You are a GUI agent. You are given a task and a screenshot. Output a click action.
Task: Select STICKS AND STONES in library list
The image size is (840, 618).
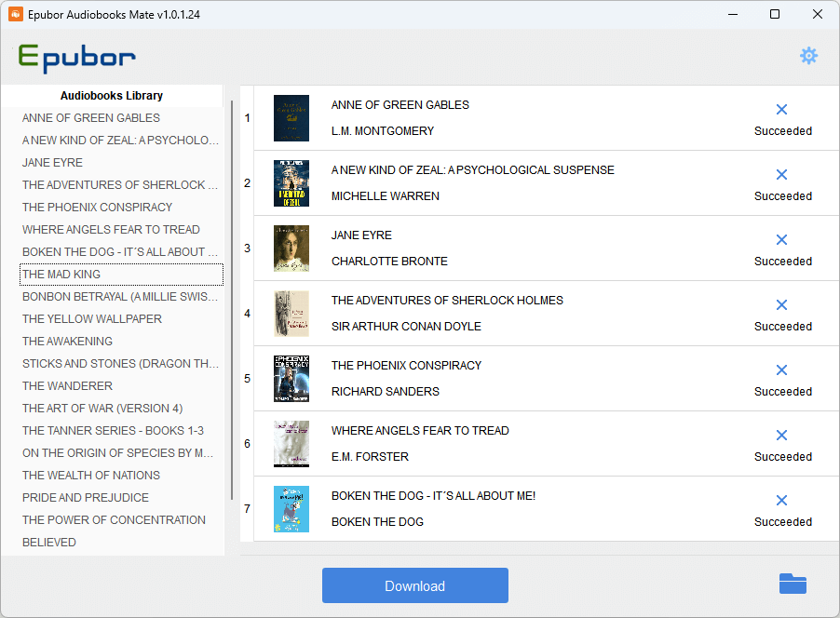120,364
